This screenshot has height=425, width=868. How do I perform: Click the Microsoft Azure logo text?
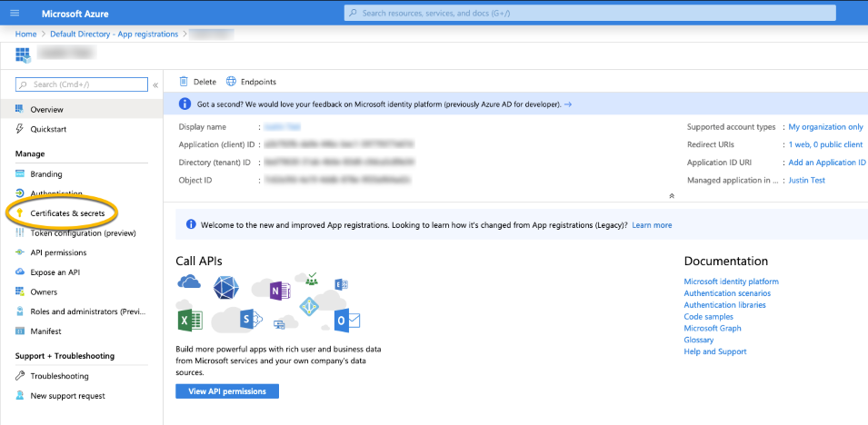tap(75, 14)
